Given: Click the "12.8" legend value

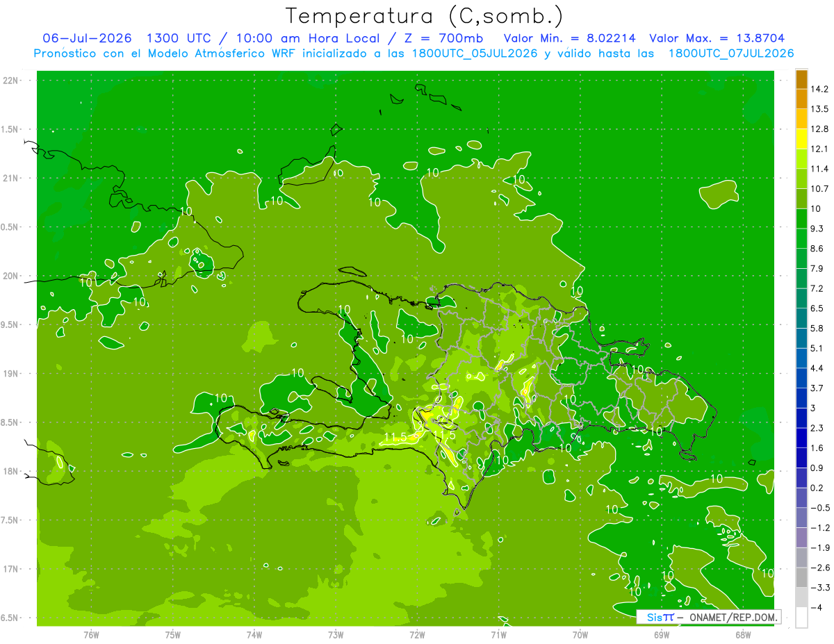Looking at the screenshot, I should click(821, 129).
